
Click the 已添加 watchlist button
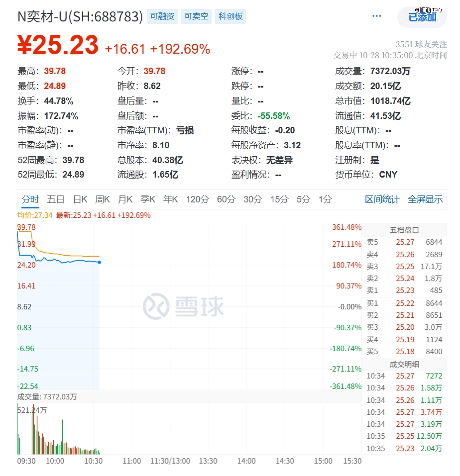(x=421, y=16)
